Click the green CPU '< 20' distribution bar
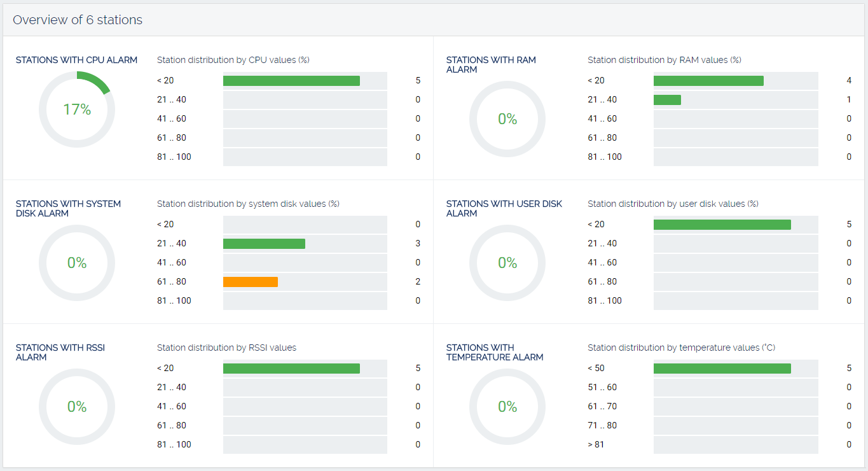 (291, 81)
